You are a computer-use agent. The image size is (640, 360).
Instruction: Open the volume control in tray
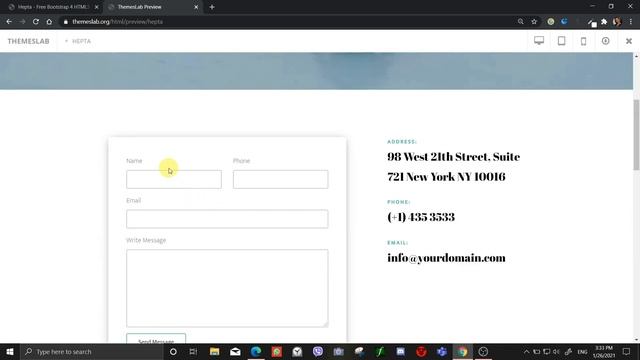556,351
